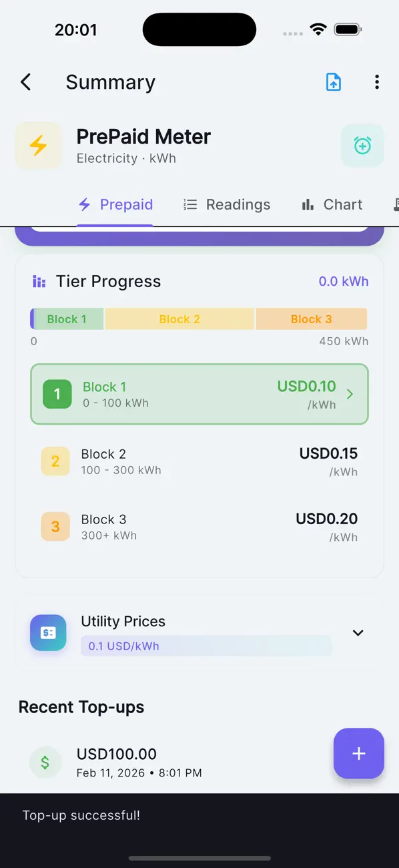Image resolution: width=399 pixels, height=868 pixels.
Task: Open the three-dot overflow menu
Action: tap(377, 81)
